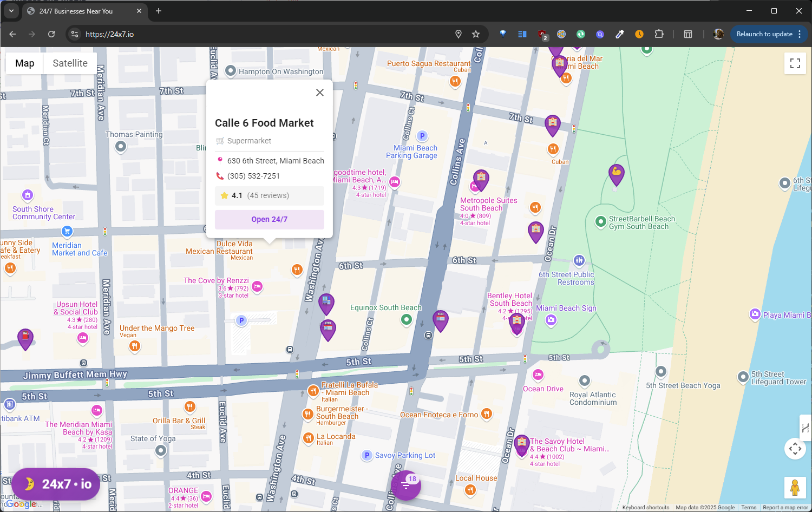Click Report a map error link
This screenshot has width=812, height=512.
[785, 508]
